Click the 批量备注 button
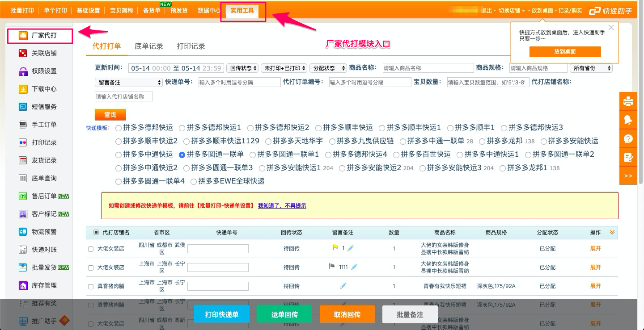This screenshot has height=330, width=644. tap(410, 314)
